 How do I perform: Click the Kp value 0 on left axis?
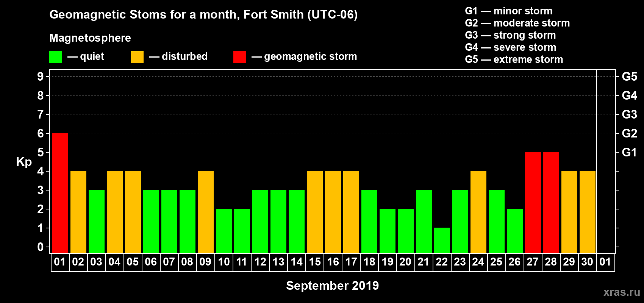(41, 247)
